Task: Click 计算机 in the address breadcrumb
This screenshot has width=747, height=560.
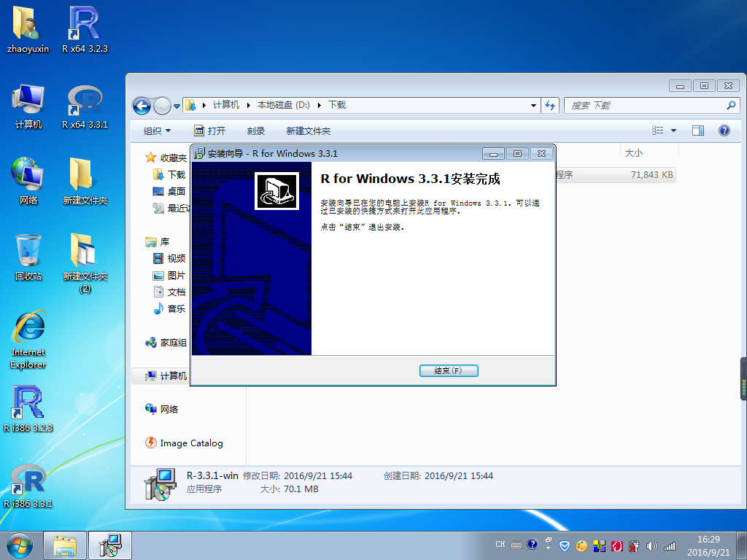Action: point(226,105)
